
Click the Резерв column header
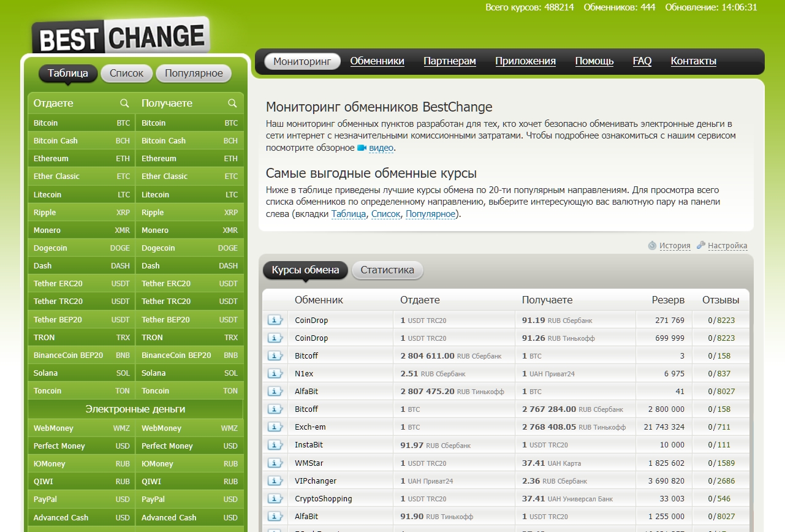668,300
